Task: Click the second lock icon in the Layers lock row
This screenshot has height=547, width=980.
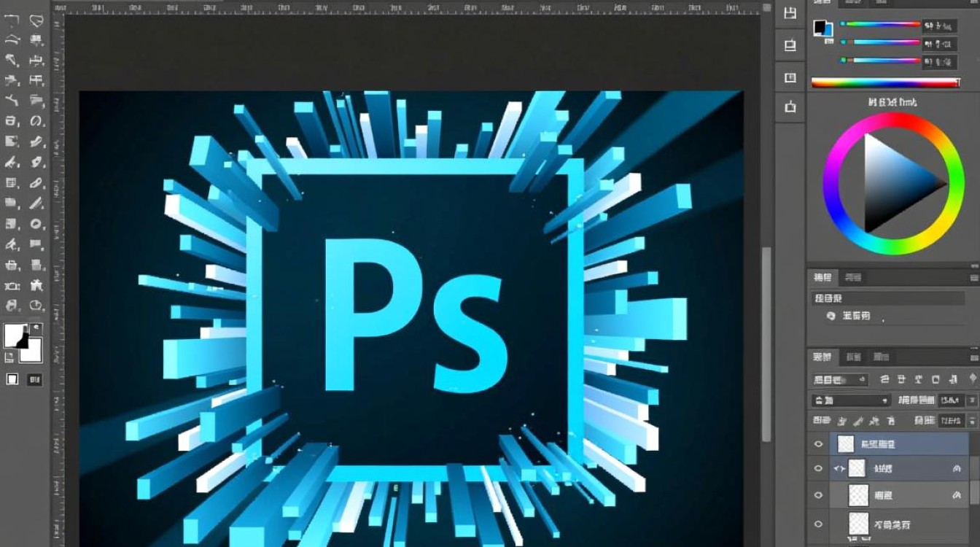Action: click(x=857, y=421)
